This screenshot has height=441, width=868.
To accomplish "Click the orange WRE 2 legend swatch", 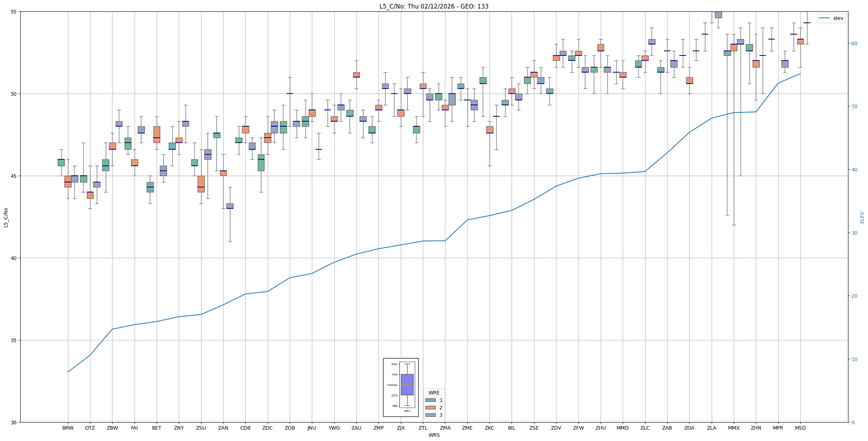I will [x=430, y=408].
